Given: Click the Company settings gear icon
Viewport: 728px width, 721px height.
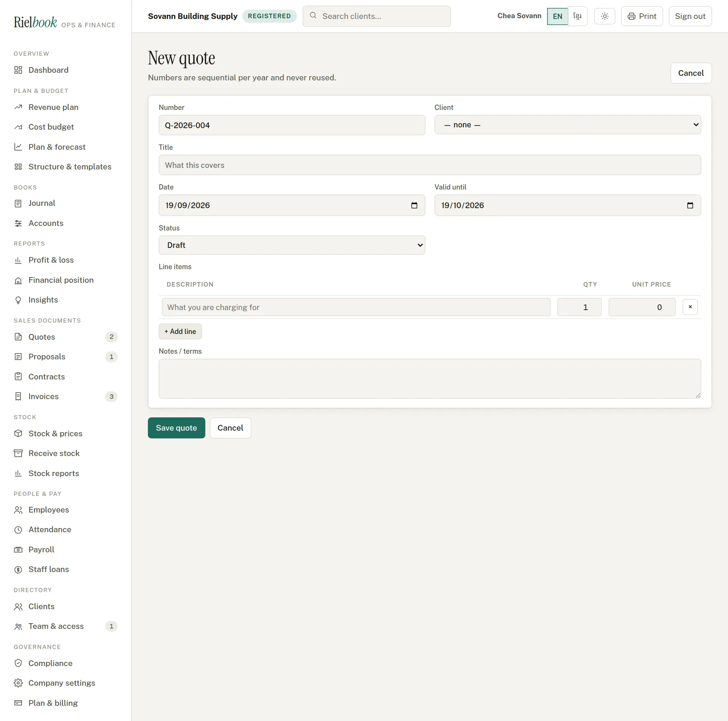Looking at the screenshot, I should [18, 683].
